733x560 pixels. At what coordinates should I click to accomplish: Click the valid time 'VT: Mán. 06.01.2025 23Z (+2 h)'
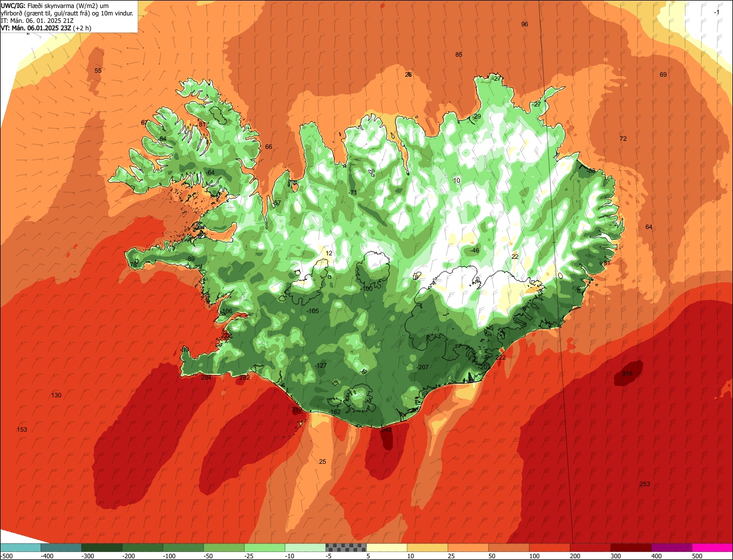tap(46, 27)
